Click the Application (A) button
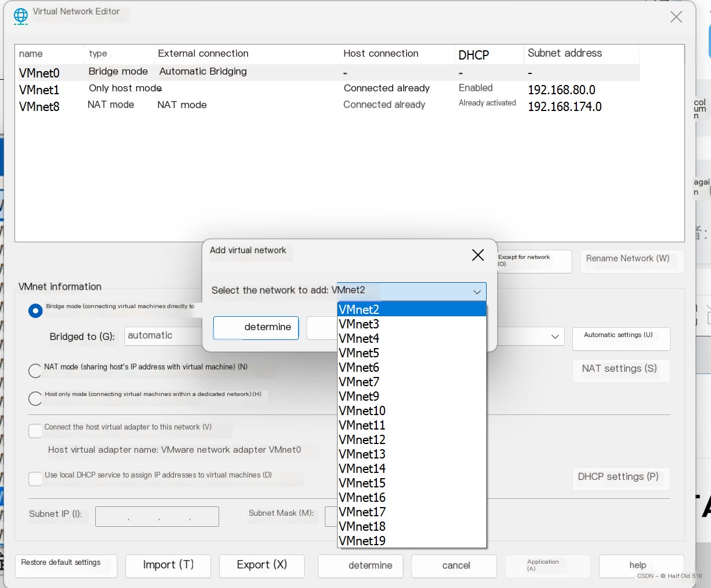711x588 pixels. coord(548,566)
